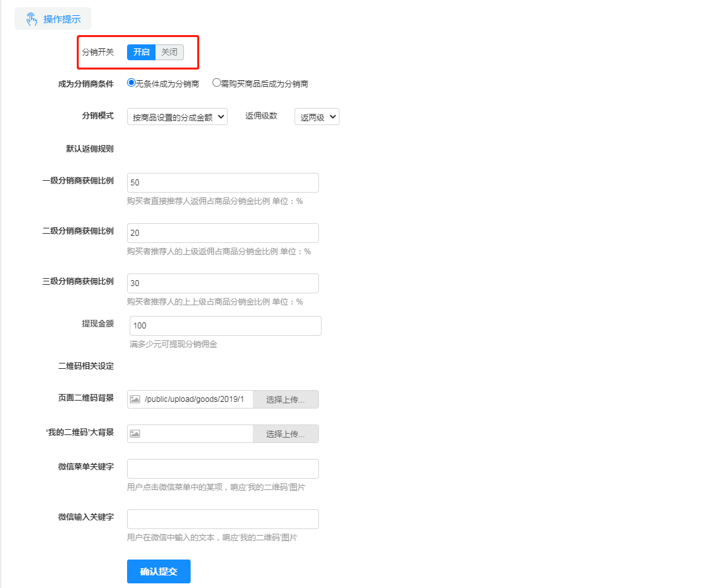Expand the 按商品设置的分成金额 selector

[x=177, y=116]
